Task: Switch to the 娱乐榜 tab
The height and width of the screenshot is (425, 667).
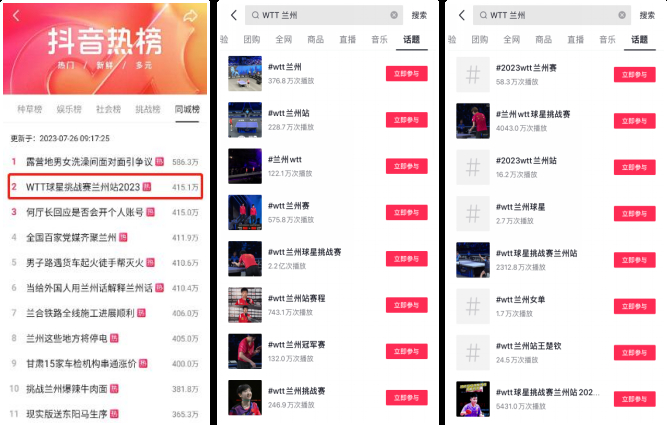Action: [x=69, y=109]
